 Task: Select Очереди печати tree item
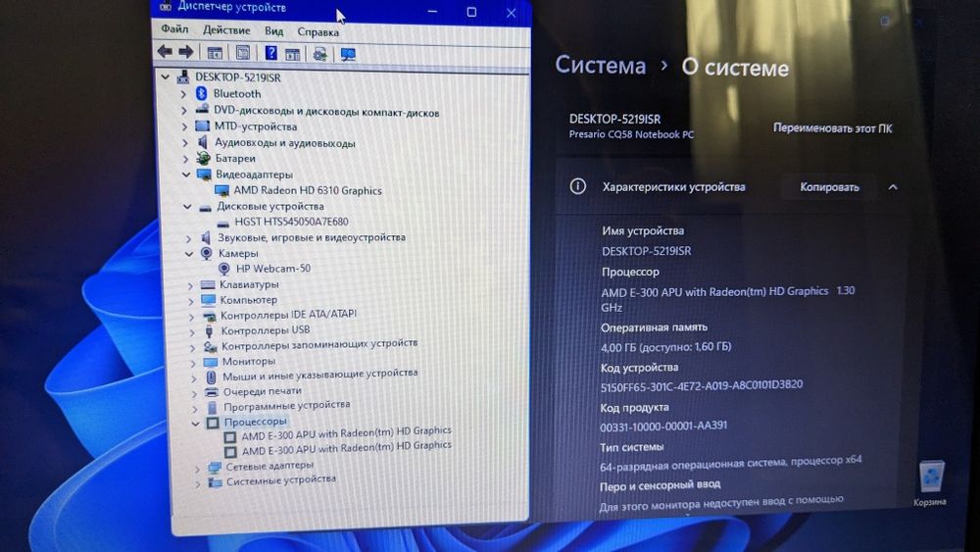pyautogui.click(x=263, y=391)
